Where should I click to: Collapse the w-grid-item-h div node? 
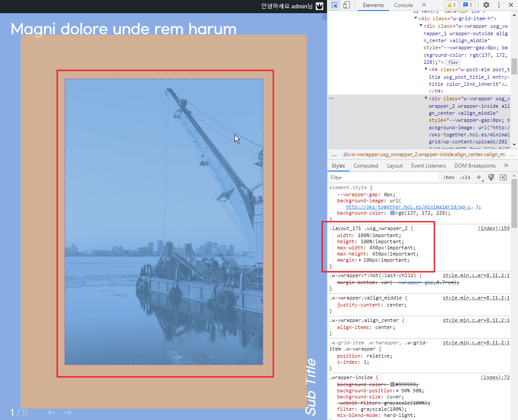(x=415, y=18)
